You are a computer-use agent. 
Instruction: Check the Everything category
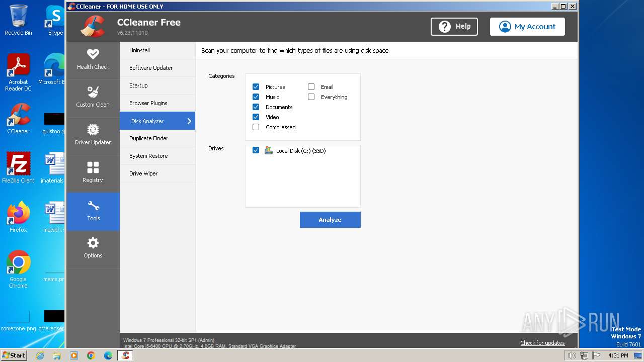pos(311,97)
